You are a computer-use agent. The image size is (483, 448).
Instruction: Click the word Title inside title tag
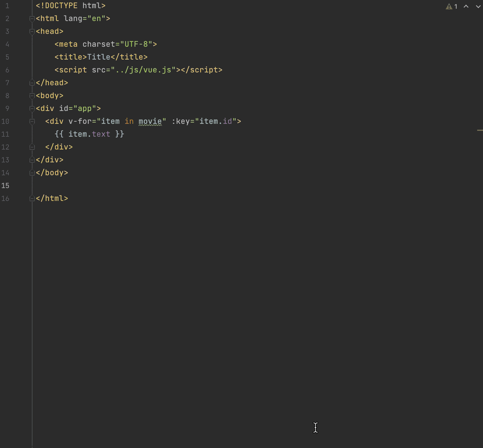pos(99,57)
